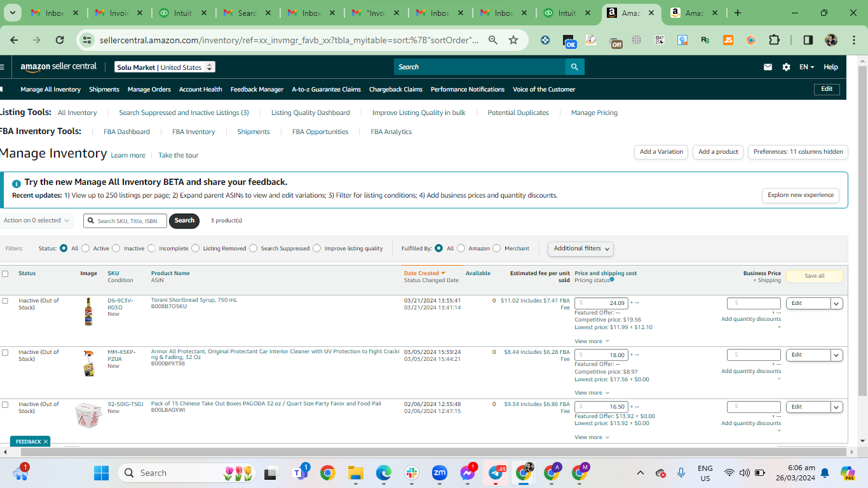Open Manage Orders in the navigation bar
The width and height of the screenshot is (868, 488).
[x=149, y=90]
